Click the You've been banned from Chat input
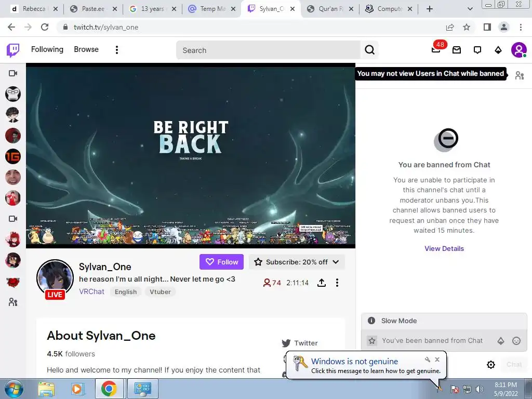The height and width of the screenshot is (399, 532). point(432,341)
